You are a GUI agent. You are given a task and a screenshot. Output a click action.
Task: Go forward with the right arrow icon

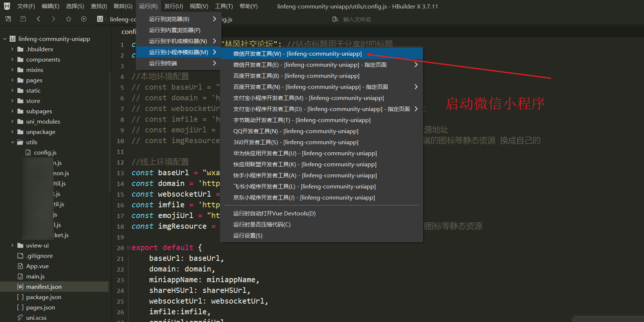click(54, 19)
